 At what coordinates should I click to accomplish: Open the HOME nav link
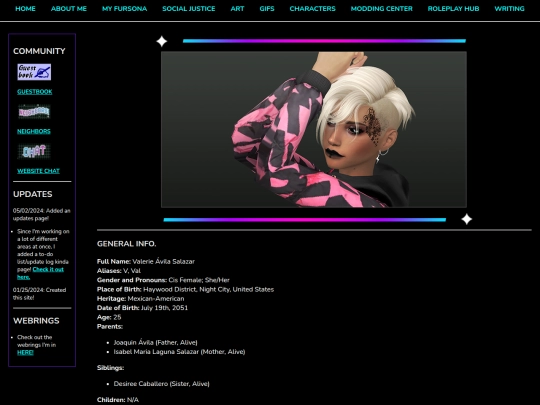point(25,9)
